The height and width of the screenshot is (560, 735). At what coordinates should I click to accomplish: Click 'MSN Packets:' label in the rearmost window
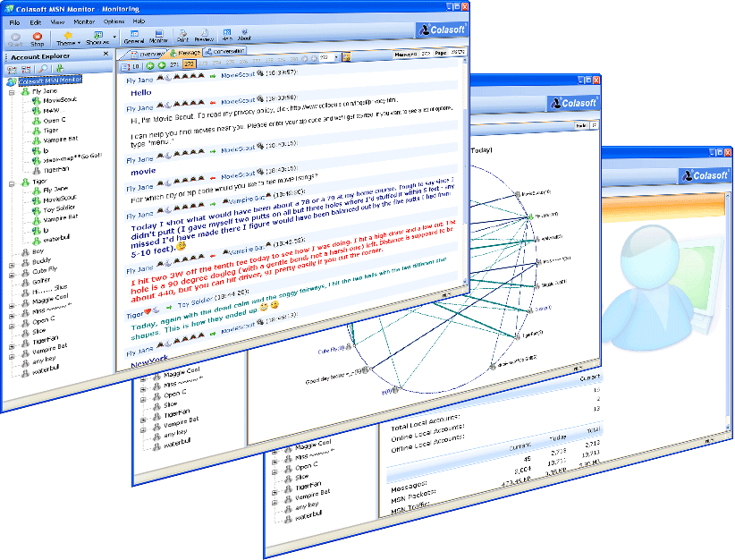coord(413,495)
